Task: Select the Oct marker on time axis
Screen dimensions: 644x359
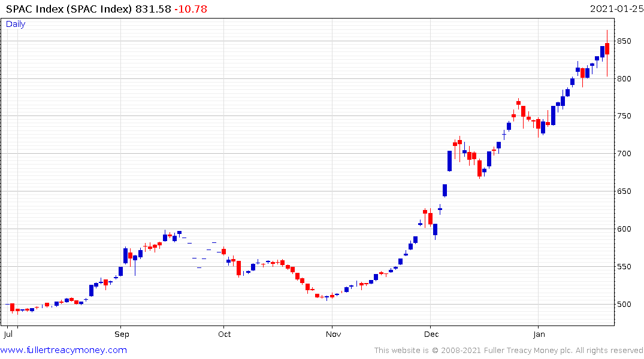Action: tap(224, 334)
